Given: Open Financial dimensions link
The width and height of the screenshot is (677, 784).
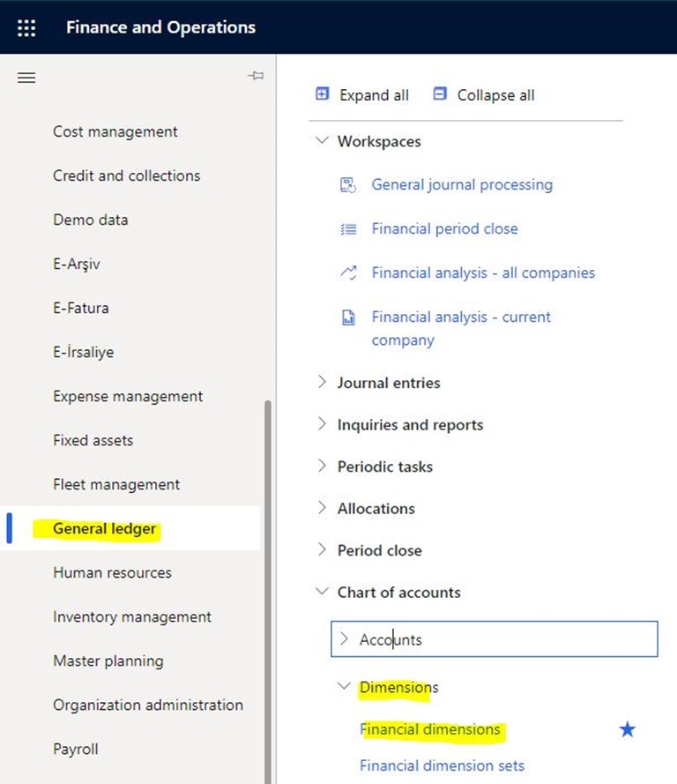Looking at the screenshot, I should point(430,729).
